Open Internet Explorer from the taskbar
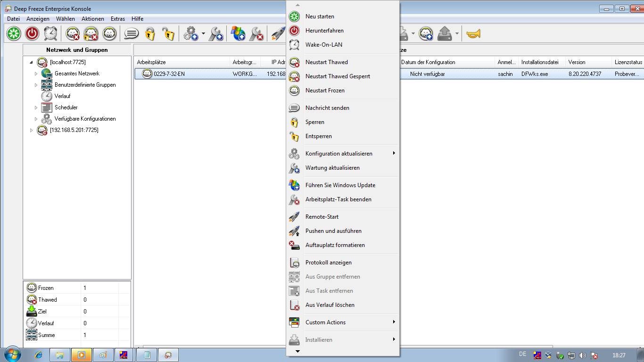 point(39,354)
